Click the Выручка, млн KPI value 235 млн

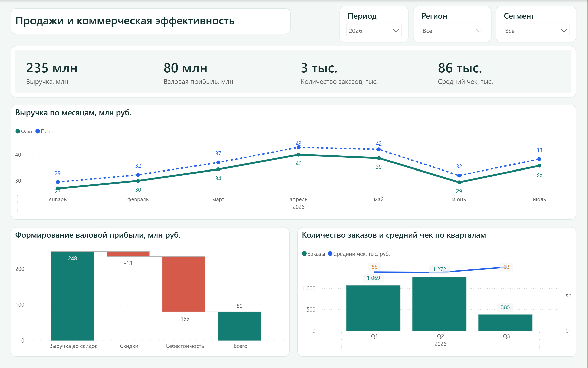pyautogui.click(x=52, y=68)
